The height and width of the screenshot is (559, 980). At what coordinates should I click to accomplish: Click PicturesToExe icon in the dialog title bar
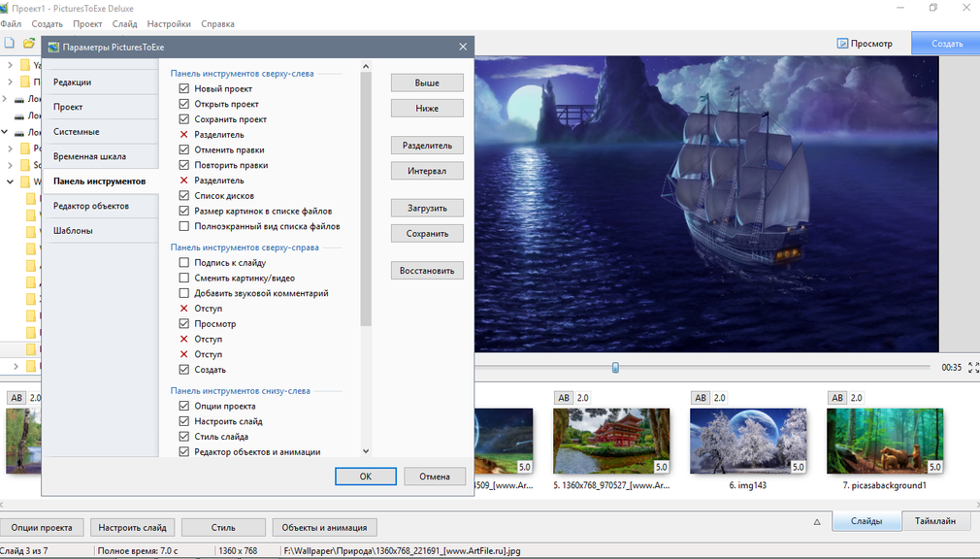pos(53,47)
